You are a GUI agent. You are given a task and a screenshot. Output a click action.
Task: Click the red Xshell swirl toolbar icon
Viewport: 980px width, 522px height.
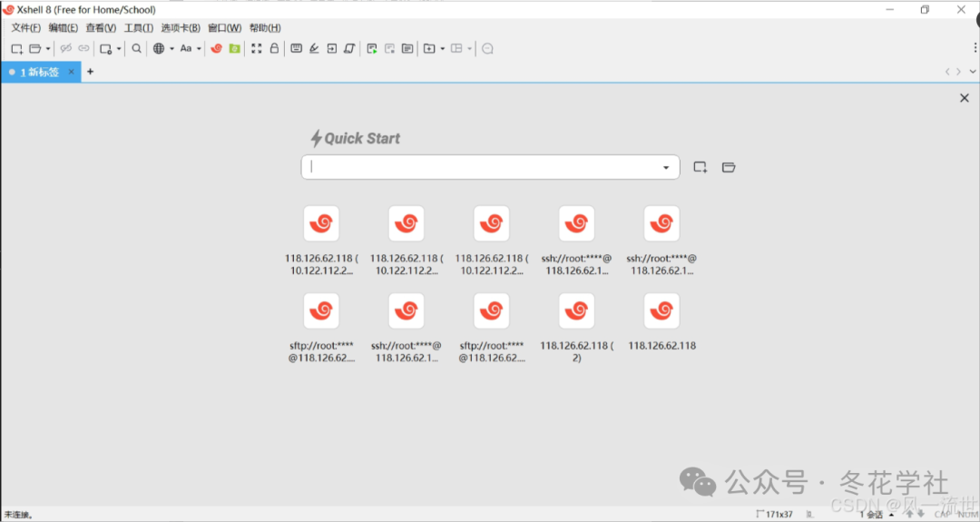(216, 49)
